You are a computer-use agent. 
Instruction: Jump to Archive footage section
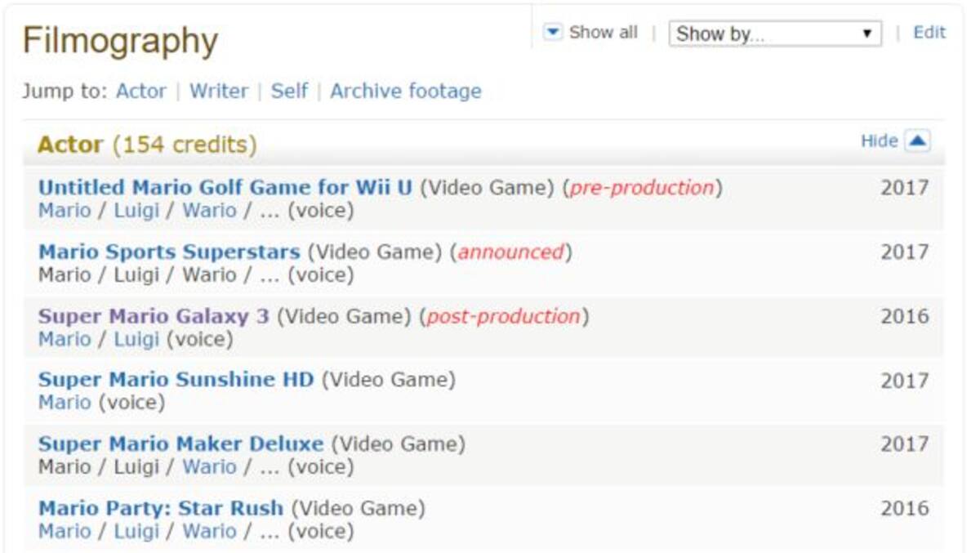(x=405, y=91)
